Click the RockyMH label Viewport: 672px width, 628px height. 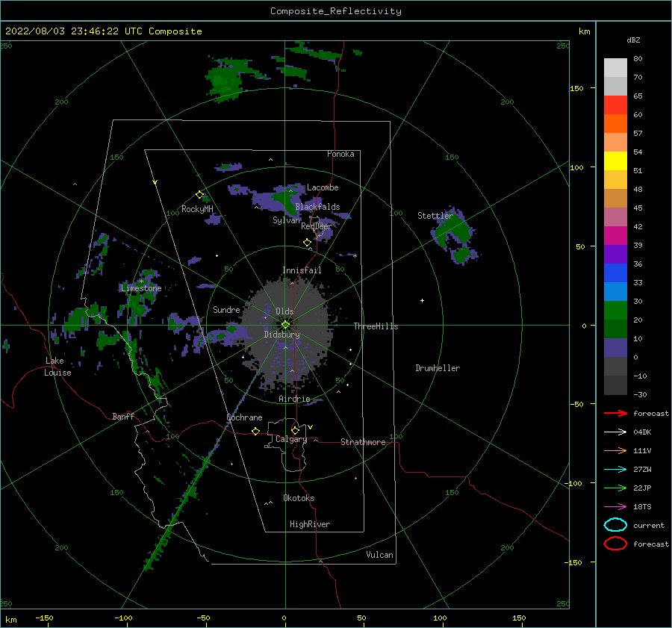click(197, 209)
